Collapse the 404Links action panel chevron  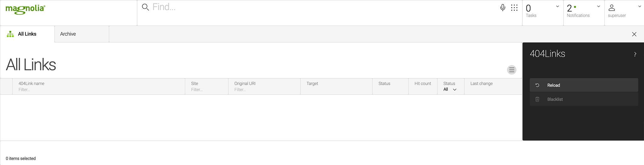tap(635, 54)
